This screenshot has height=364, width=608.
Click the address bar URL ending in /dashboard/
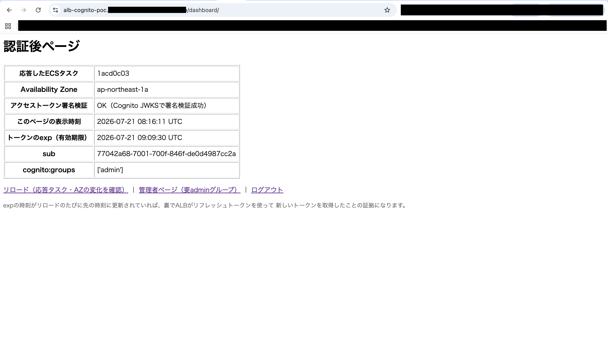(x=141, y=10)
